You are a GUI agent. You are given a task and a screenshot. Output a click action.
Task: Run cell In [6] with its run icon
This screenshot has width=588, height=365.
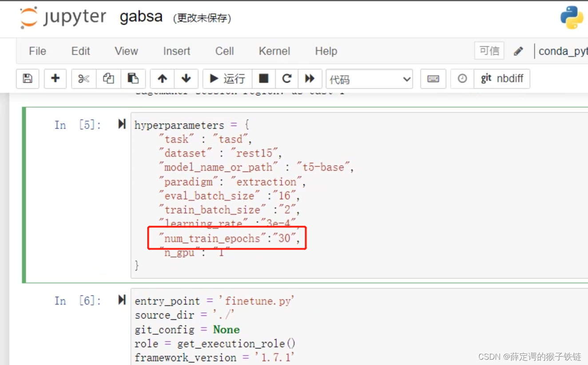click(122, 300)
